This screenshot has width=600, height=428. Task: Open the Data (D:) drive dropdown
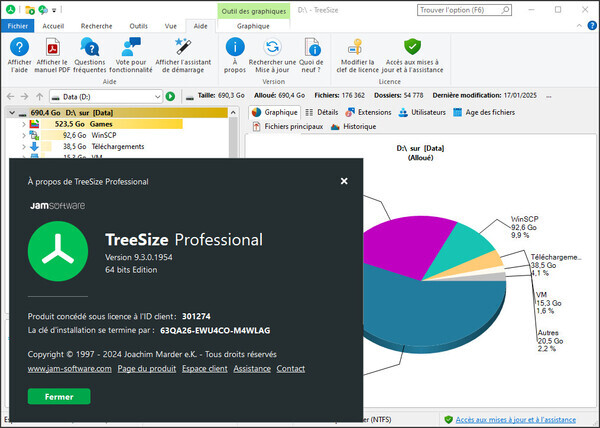[157, 97]
